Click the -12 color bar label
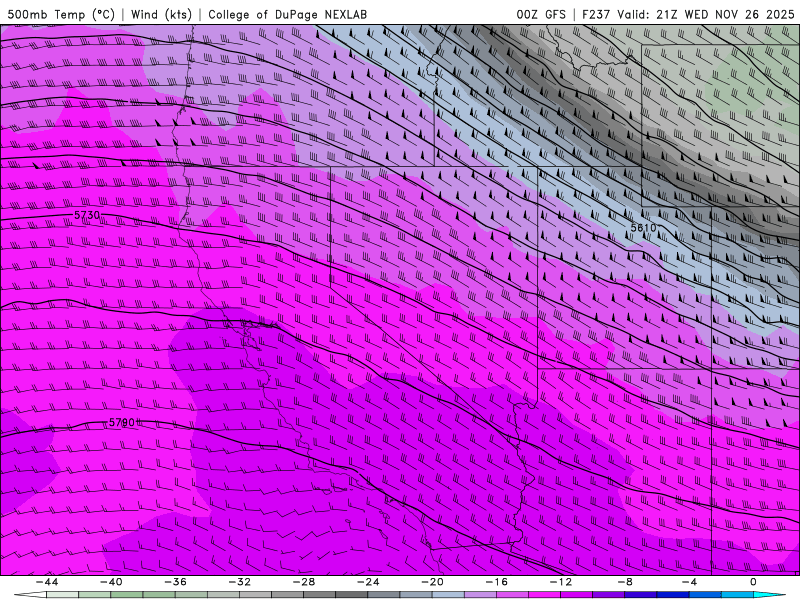The height and width of the screenshot is (600, 800). point(561,582)
